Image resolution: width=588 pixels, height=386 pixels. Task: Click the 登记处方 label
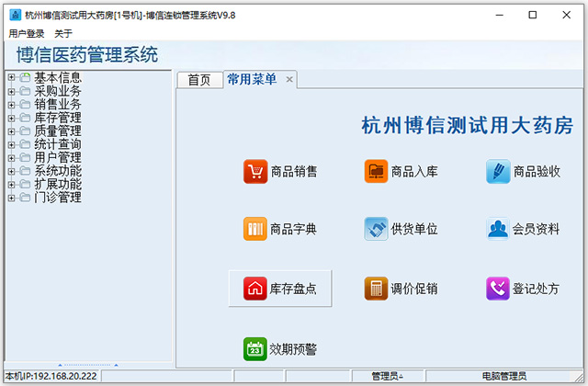536,289
